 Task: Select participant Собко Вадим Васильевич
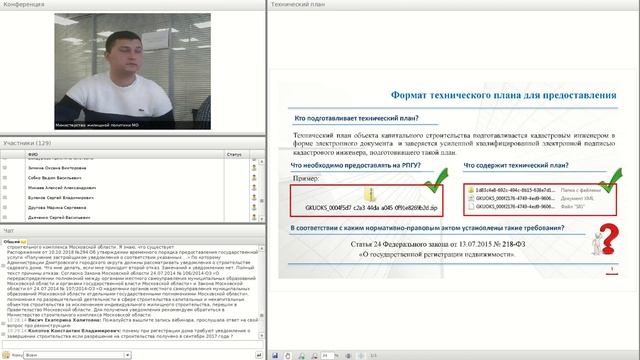point(55,178)
